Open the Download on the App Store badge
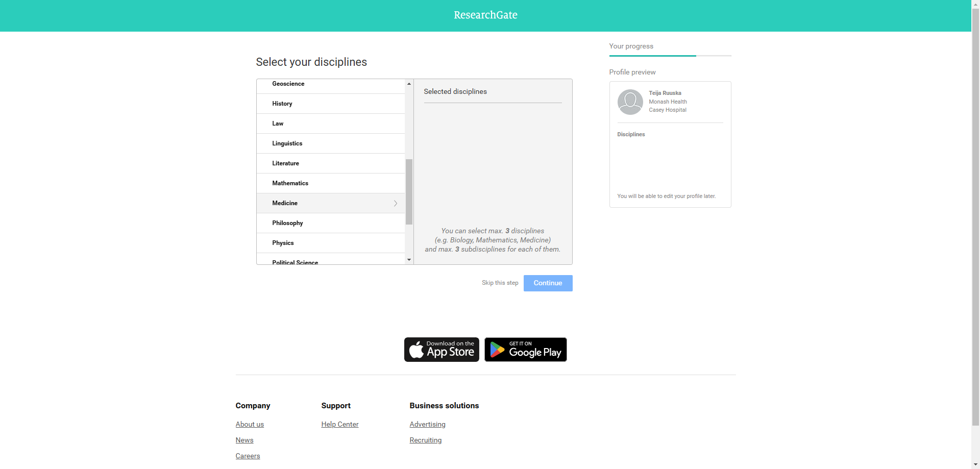The width and height of the screenshot is (980, 469). pos(442,350)
